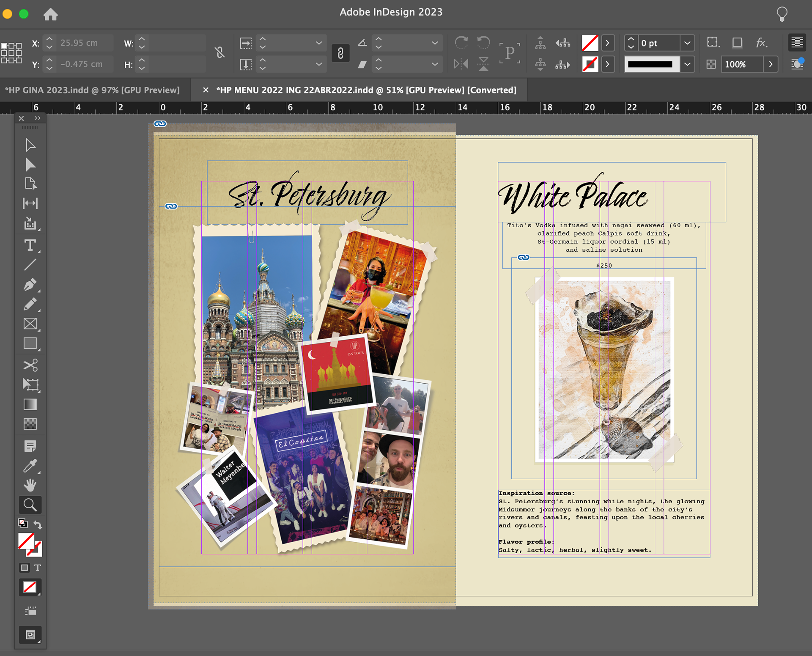Viewport: 812px width, 656px height.
Task: Toggle constrain scaling proportions chain link
Action: point(340,53)
